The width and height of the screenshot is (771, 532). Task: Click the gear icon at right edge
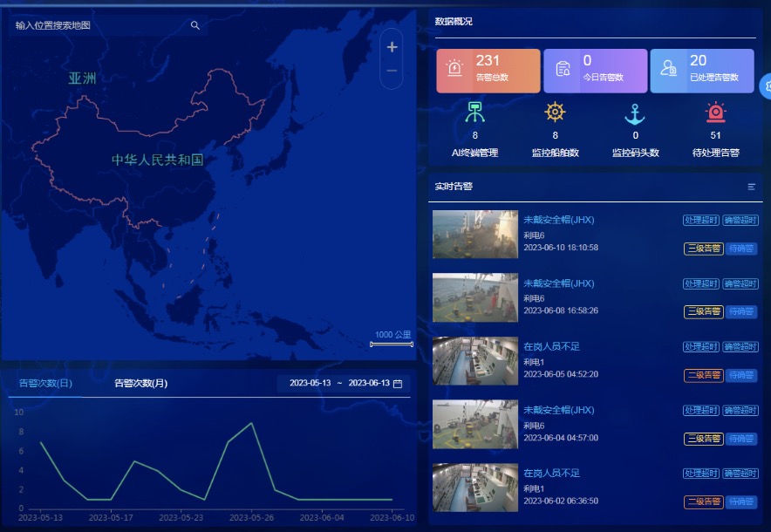pos(765,85)
